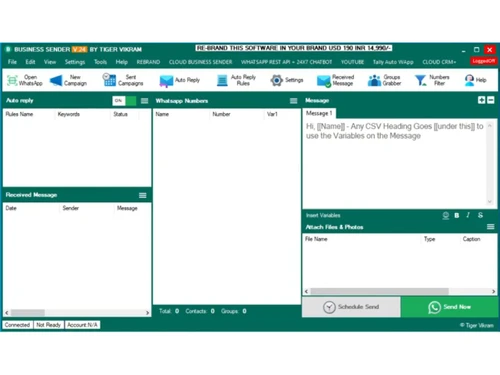Open the Help menu in menu bar
The width and height of the screenshot is (500, 375).
[x=122, y=62]
